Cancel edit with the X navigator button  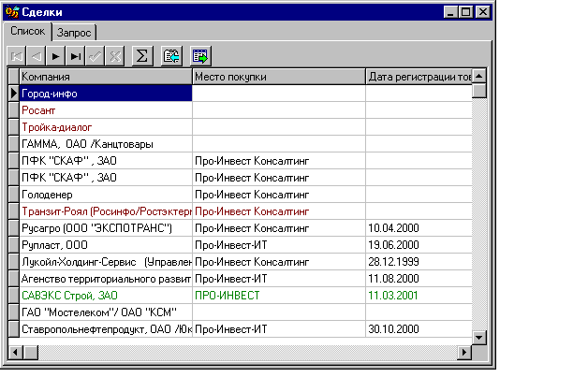click(x=115, y=56)
